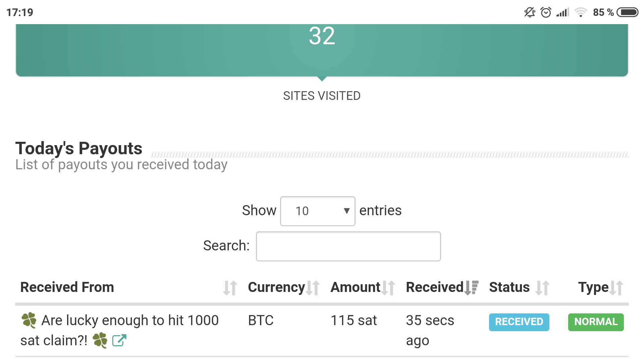Open the 'Are lucky enough to hit 1000' link
Image resolution: width=644 pixels, height=362 pixels.
(x=130, y=320)
